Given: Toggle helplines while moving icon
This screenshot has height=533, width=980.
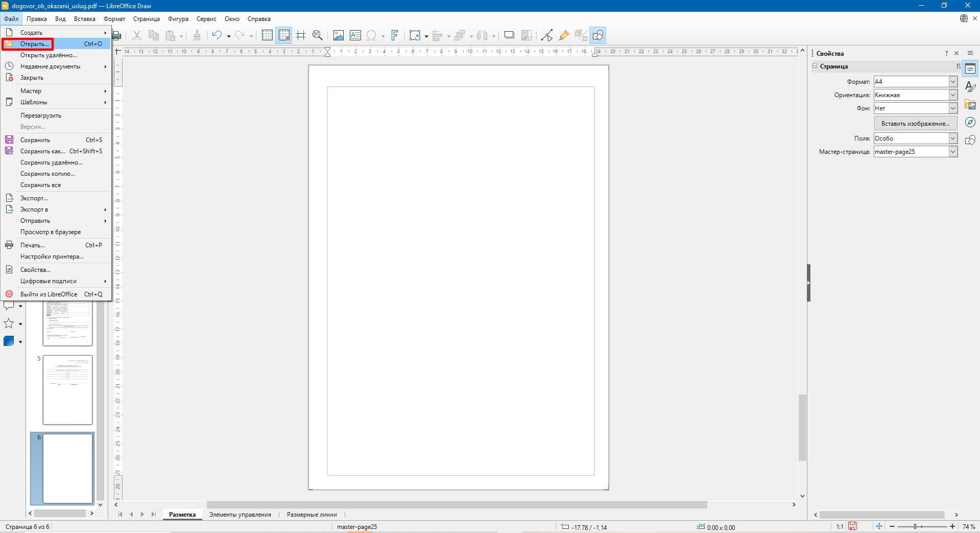Looking at the screenshot, I should point(301,35).
